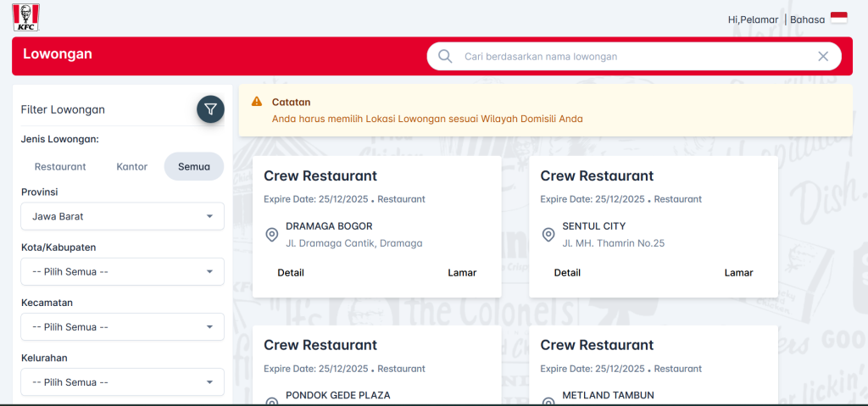Select the Kantor job type filter
Viewport: 868px width, 406px height.
coord(131,167)
